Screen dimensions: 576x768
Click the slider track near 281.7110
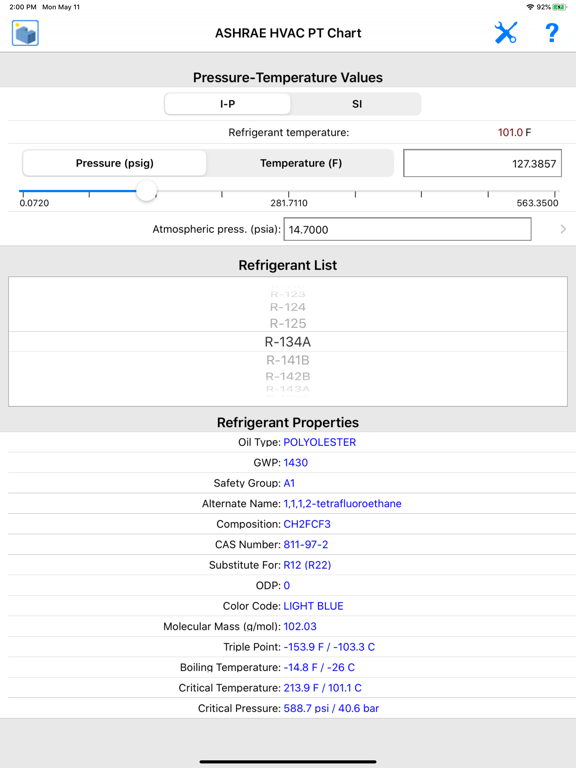[288, 192]
